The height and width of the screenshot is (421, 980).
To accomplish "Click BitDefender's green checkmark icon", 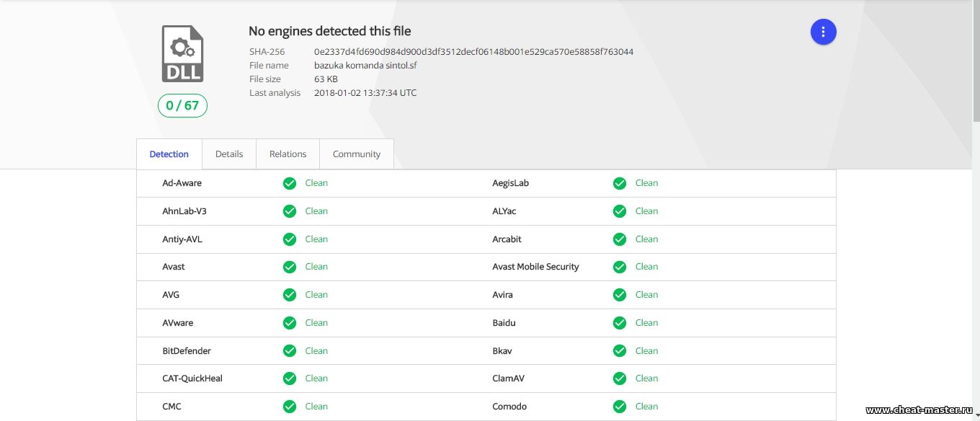I will (290, 351).
